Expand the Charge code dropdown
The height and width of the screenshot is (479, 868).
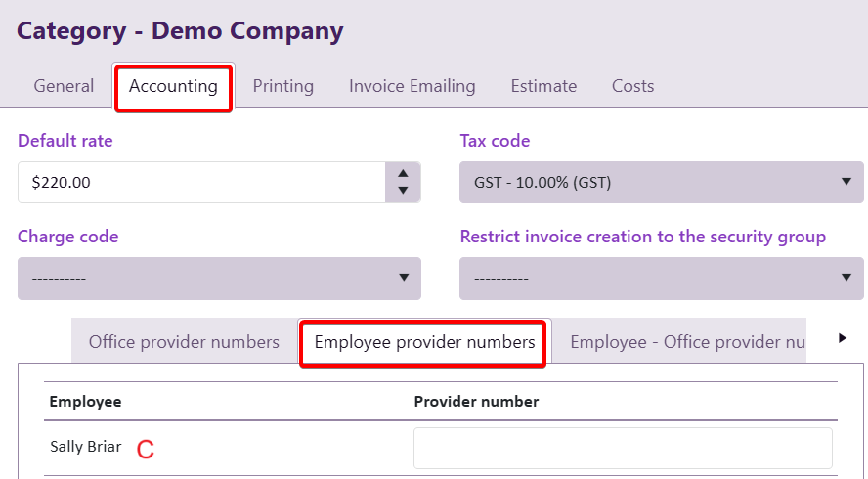click(x=219, y=279)
